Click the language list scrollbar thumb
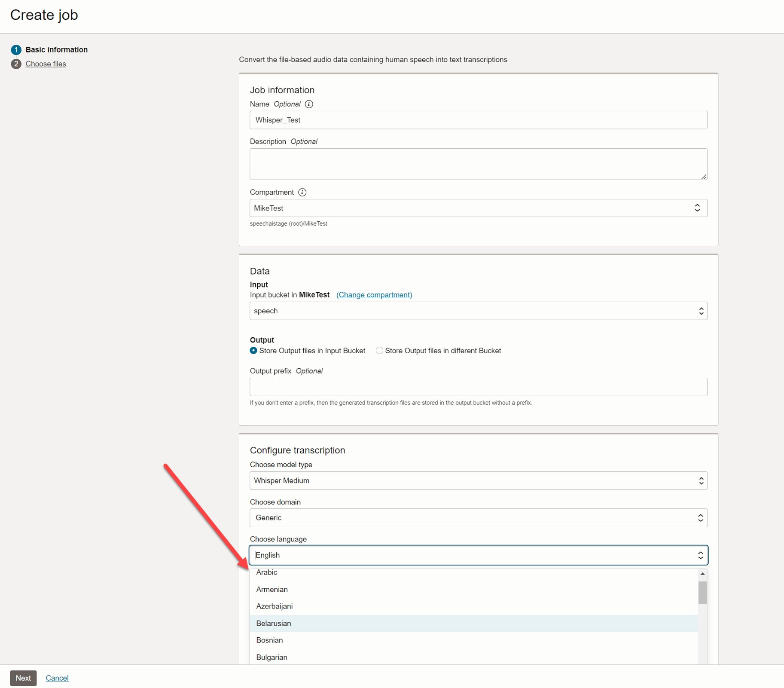 coord(702,593)
